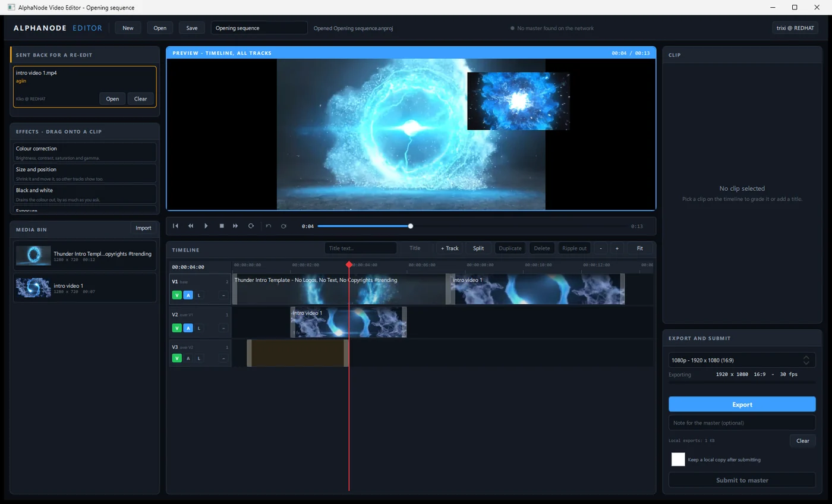Start playback with the play icon
The width and height of the screenshot is (832, 504).
pyautogui.click(x=206, y=226)
